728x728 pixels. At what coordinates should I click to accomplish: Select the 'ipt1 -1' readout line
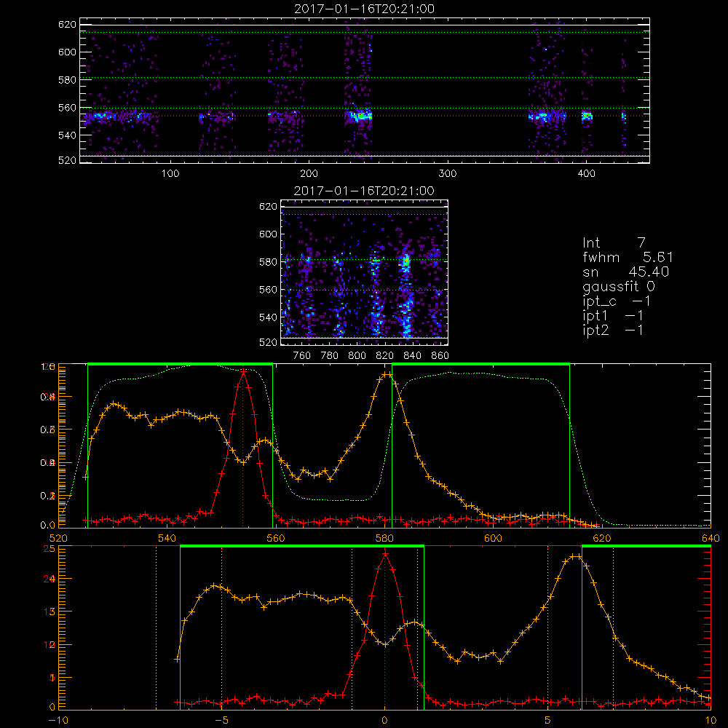tap(613, 316)
